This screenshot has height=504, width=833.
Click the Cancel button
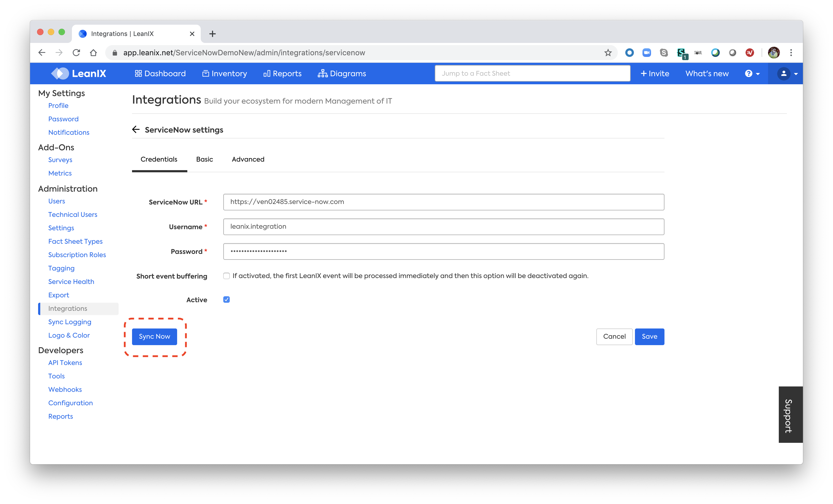[x=614, y=337]
